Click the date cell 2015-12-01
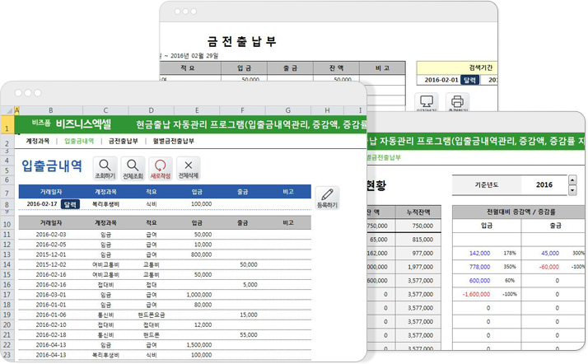 51,254
